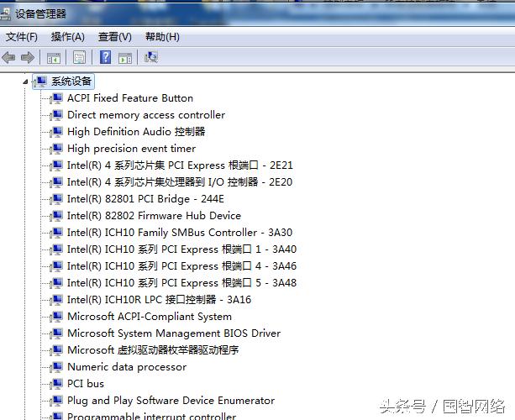The height and width of the screenshot is (420, 515).
Task: Click the High precision event timer text
Action: click(131, 149)
